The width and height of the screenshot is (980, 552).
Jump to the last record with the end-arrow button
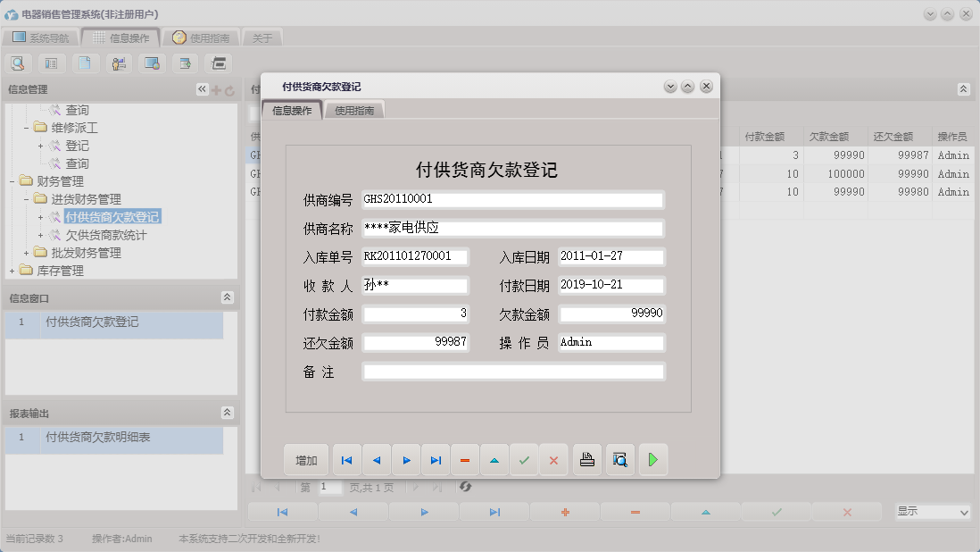[x=436, y=459]
